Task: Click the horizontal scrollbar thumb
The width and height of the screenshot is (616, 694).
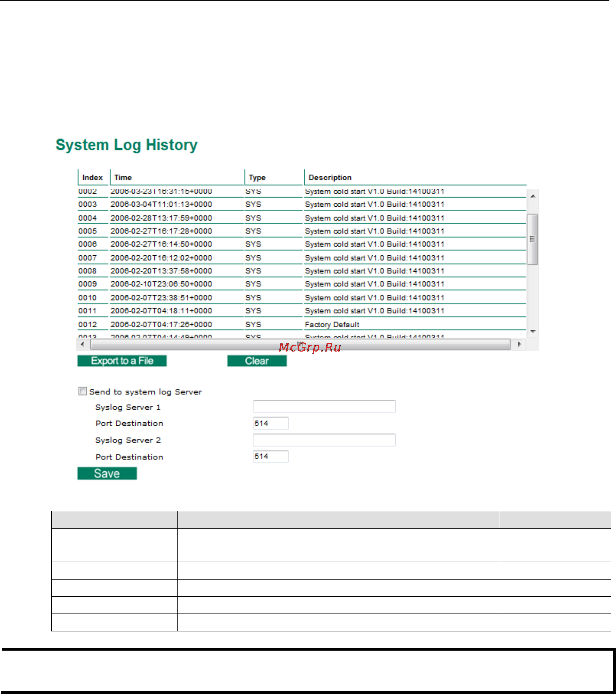Action: point(300,344)
